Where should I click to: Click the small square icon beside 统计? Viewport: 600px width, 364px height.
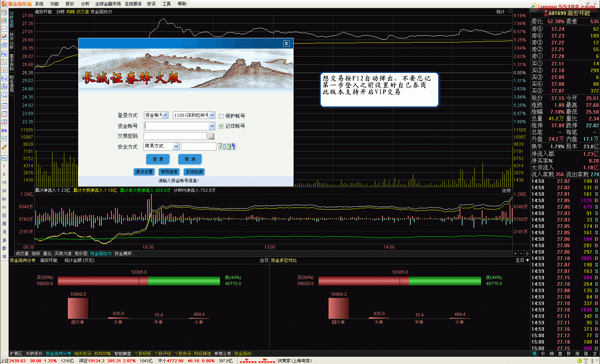click(x=510, y=11)
